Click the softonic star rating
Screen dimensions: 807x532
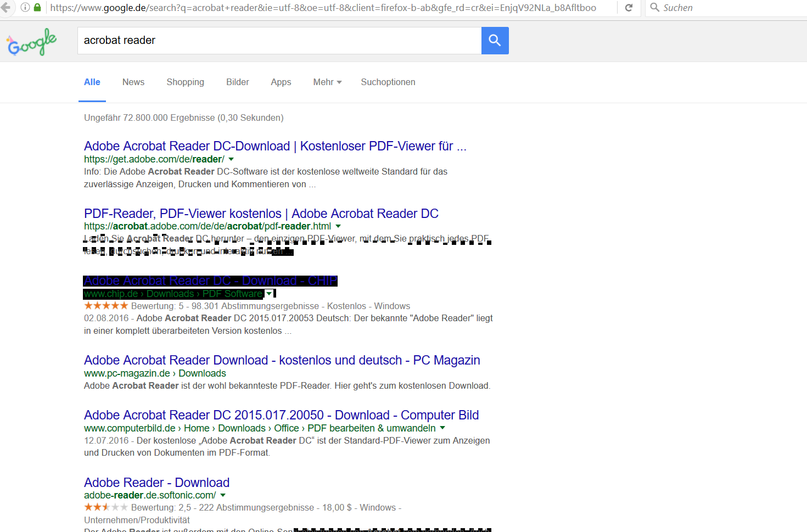click(x=106, y=507)
